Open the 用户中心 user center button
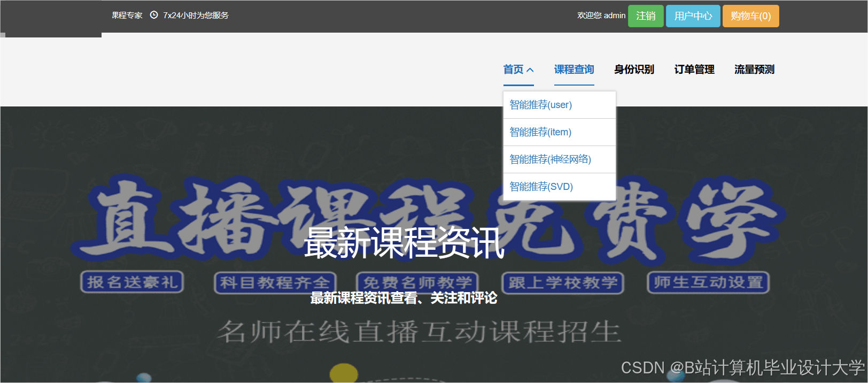 (693, 16)
